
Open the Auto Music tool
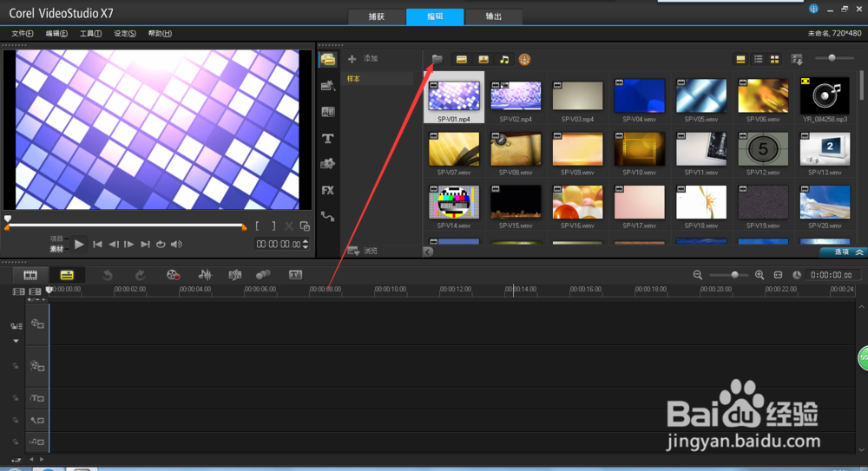click(x=234, y=275)
